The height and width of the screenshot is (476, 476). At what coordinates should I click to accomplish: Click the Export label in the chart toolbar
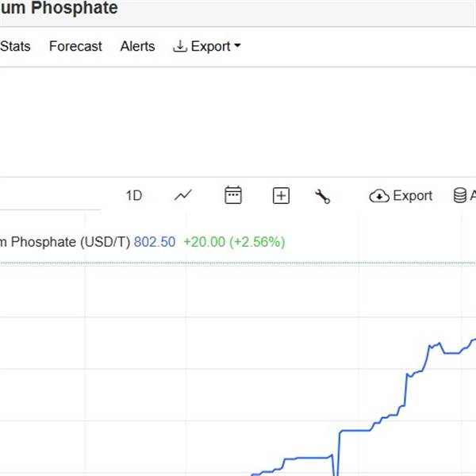(413, 196)
